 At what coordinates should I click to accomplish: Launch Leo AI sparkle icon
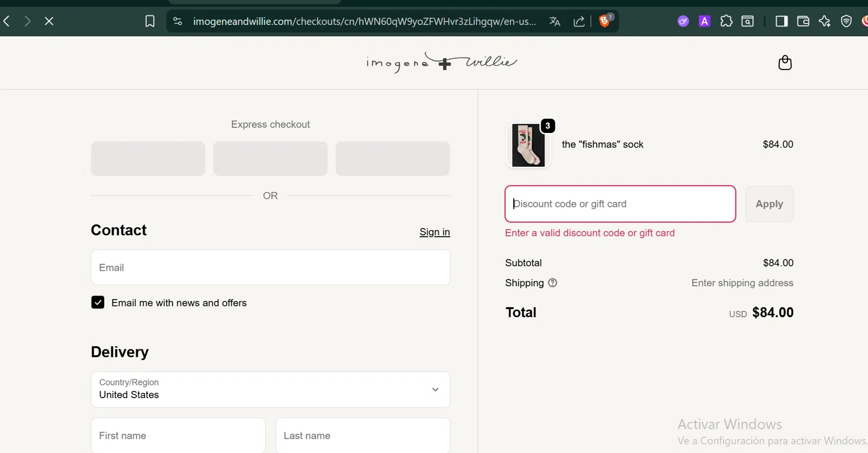825,21
